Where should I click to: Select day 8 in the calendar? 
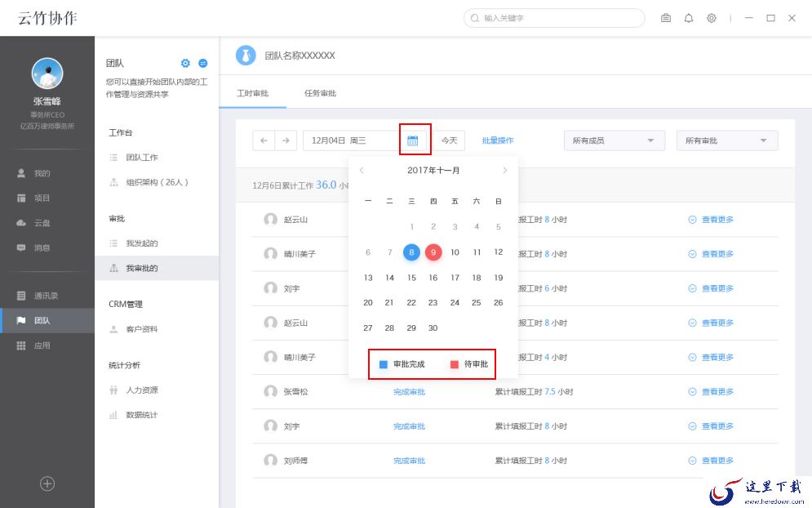(x=411, y=252)
